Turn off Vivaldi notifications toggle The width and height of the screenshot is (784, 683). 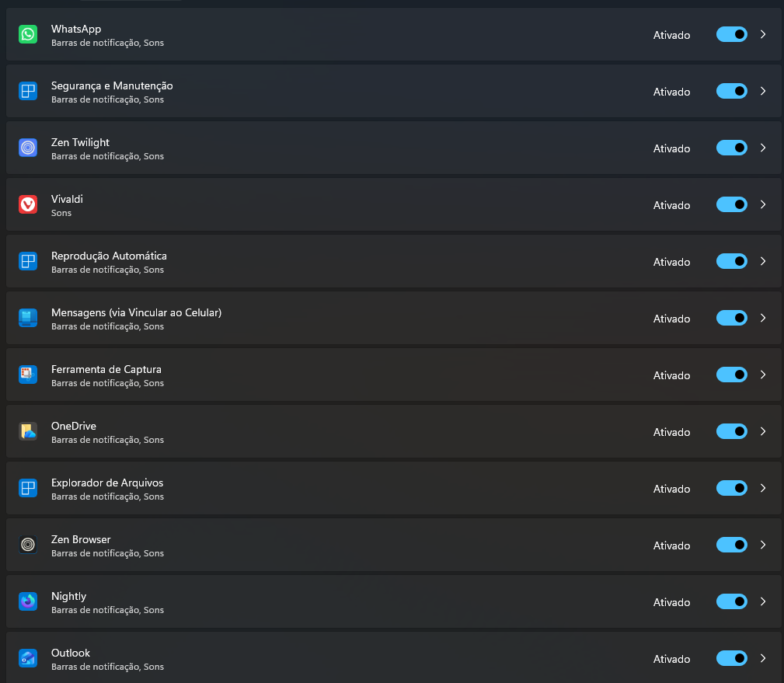point(731,204)
